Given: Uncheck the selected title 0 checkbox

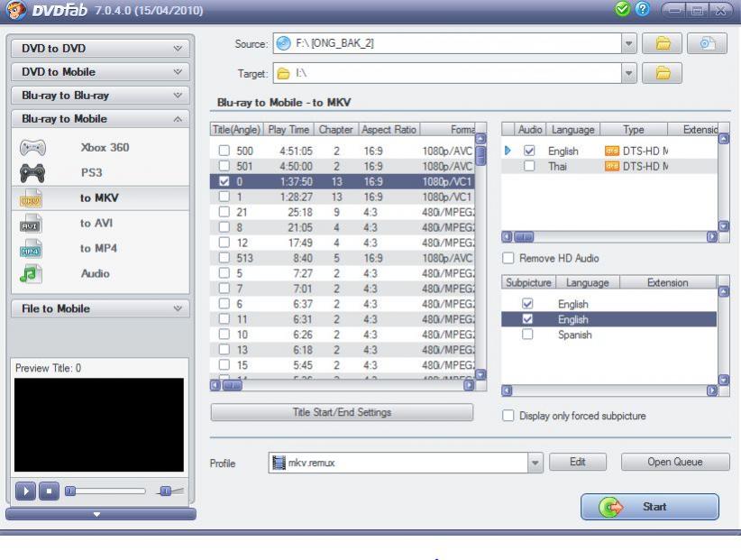Looking at the screenshot, I should [224, 181].
